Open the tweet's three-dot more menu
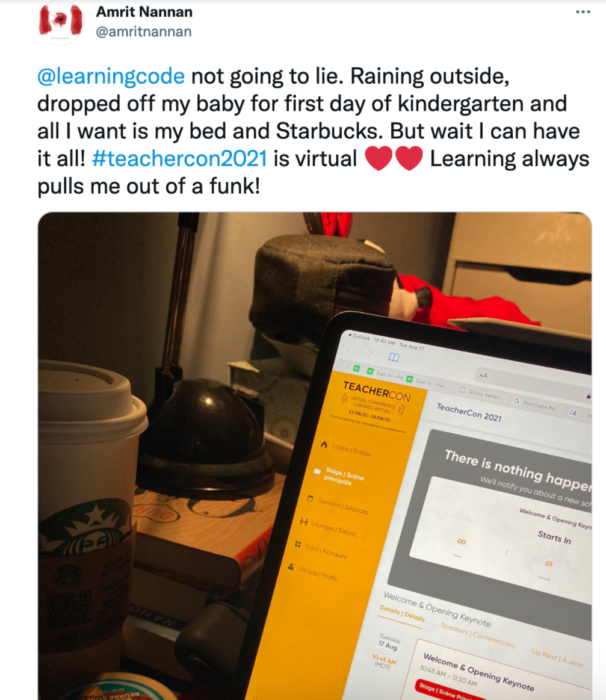Viewport: 606px width, 700px height. click(x=583, y=12)
